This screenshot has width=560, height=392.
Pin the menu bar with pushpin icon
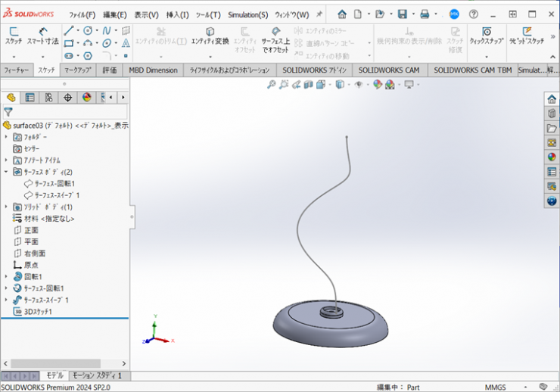[319, 14]
